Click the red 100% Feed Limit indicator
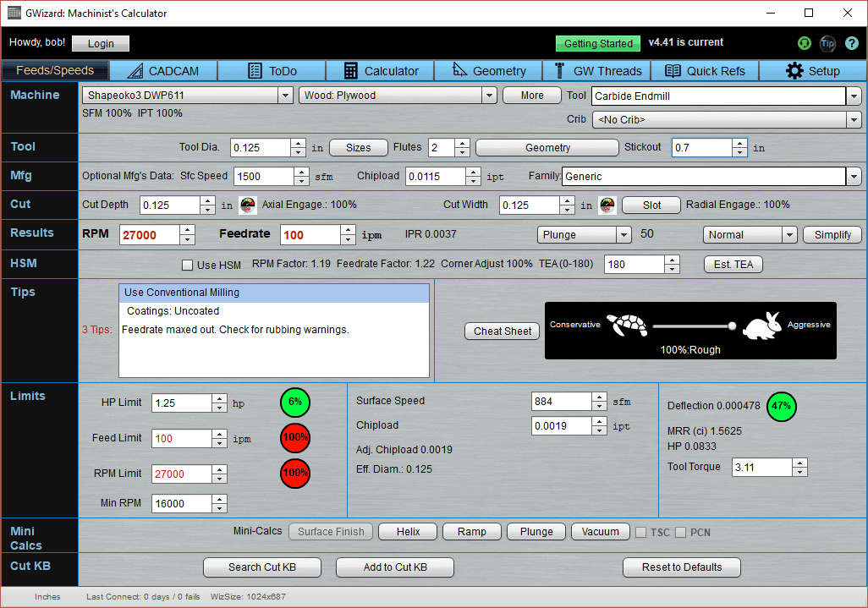Screen dimensions: 868x608 (x=294, y=438)
